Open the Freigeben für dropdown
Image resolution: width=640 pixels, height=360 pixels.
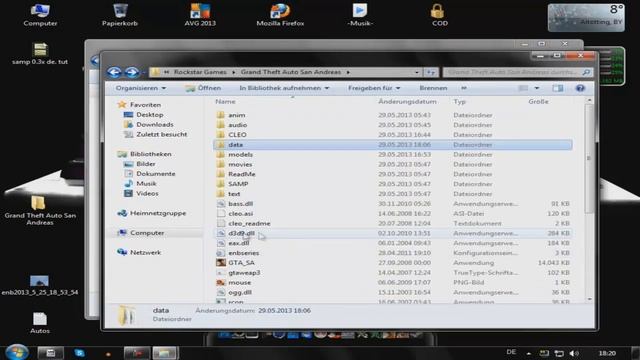(x=374, y=88)
